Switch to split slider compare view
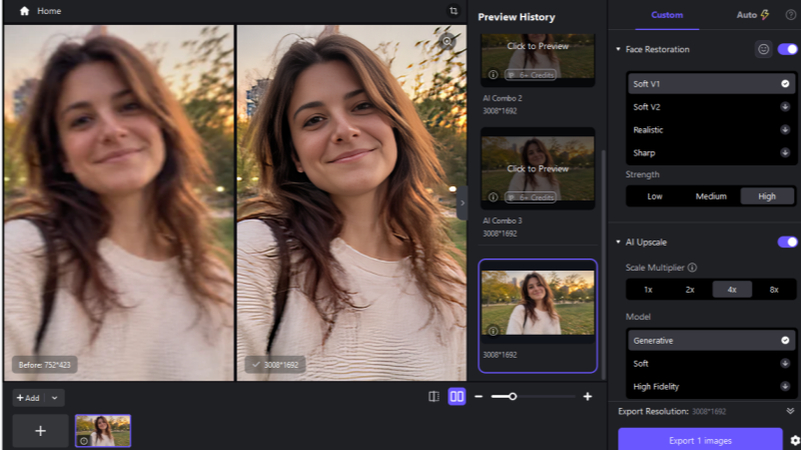 (434, 396)
